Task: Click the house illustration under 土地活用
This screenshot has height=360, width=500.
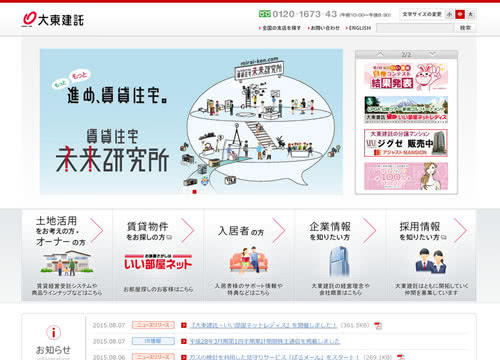Action: coord(67,263)
